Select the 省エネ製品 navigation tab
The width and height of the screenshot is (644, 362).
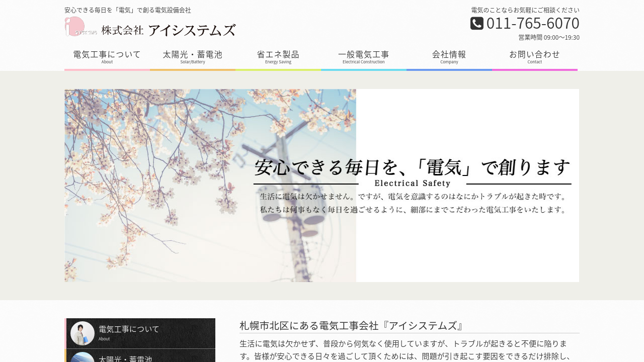(x=278, y=57)
